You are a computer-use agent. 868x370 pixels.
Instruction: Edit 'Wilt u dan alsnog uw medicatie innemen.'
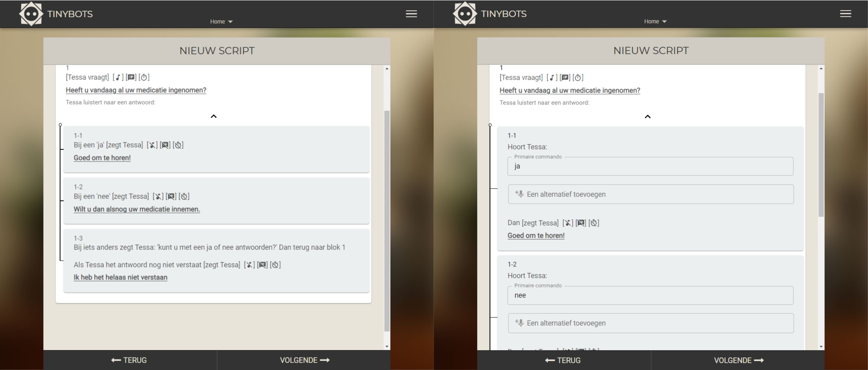coord(137,209)
